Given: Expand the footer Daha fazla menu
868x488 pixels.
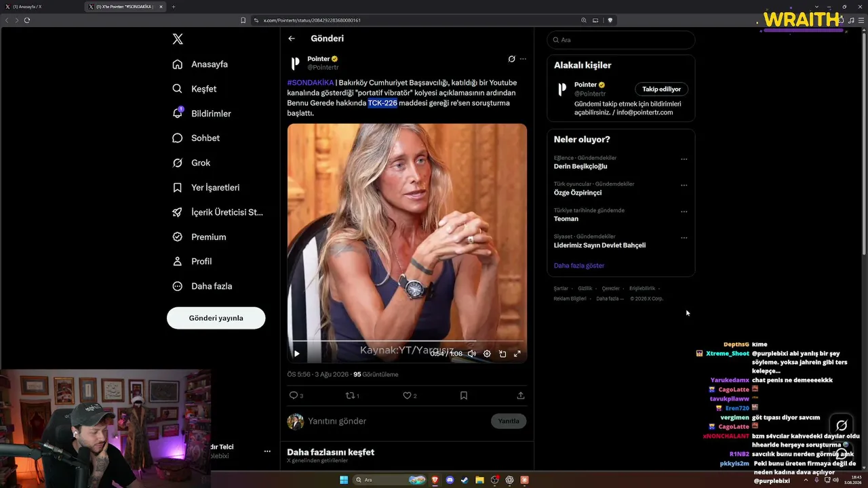Looking at the screenshot, I should coord(610,299).
